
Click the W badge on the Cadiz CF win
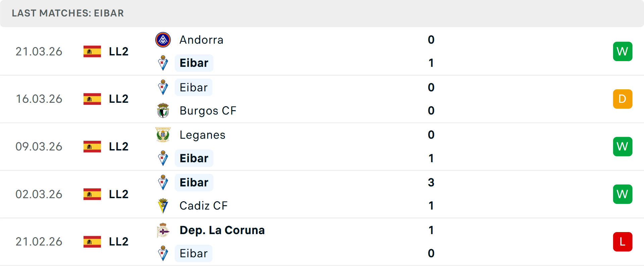pyautogui.click(x=623, y=194)
